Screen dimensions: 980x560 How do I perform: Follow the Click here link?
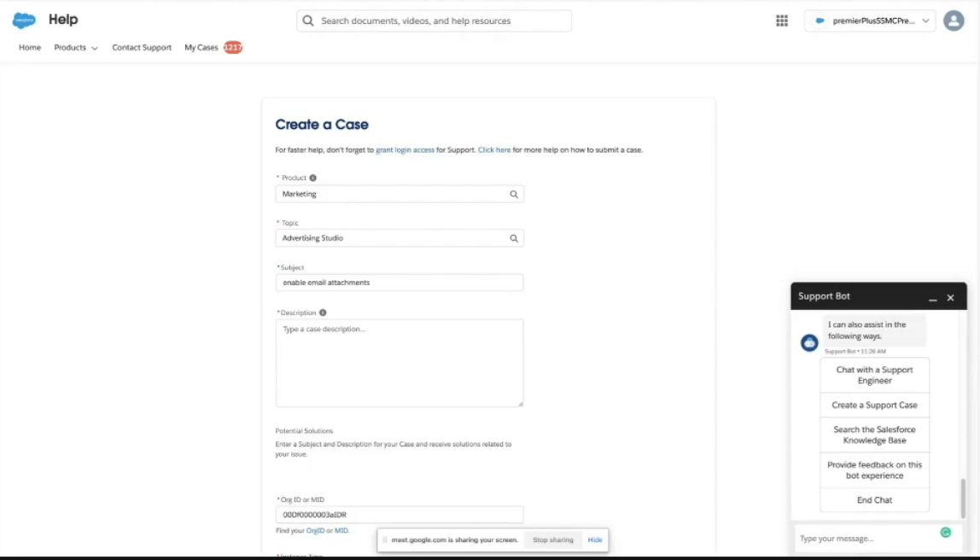493,150
